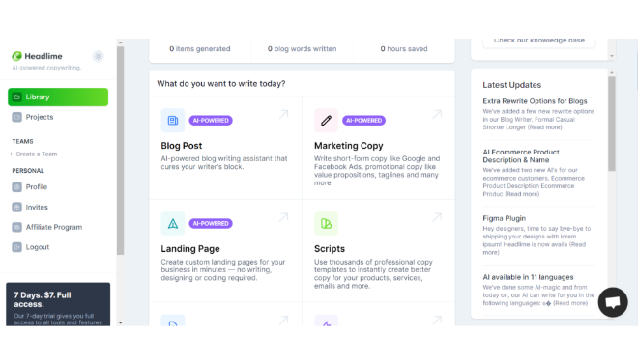Click the Profile sidebar icon
Image resolution: width=638 pixels, height=364 pixels.
click(x=16, y=187)
